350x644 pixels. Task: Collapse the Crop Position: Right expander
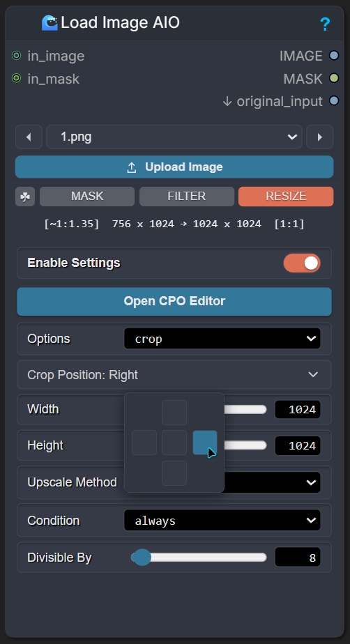[174, 374]
